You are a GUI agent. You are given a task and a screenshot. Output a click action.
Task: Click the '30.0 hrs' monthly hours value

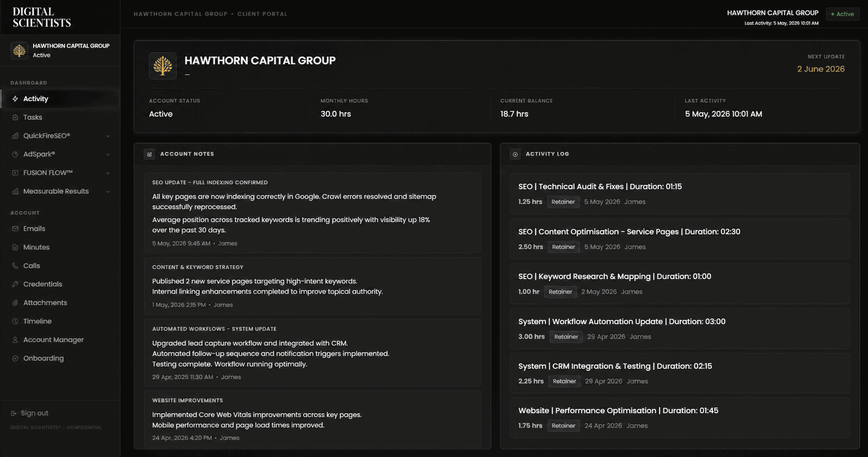coord(336,114)
